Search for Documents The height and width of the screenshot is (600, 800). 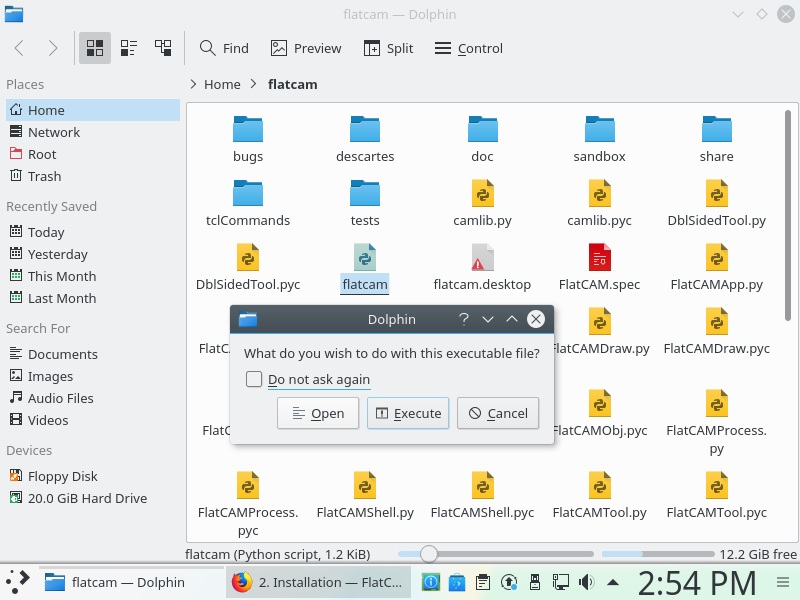[93, 354]
